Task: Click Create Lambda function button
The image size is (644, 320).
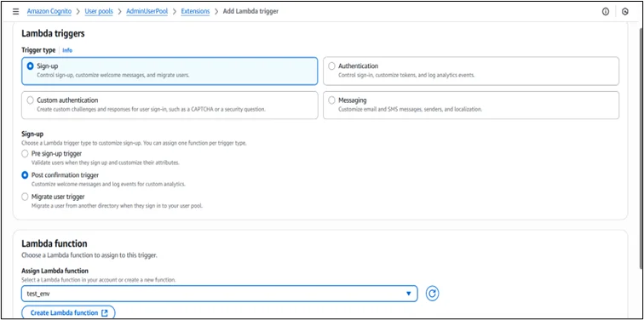Action: [x=68, y=313]
